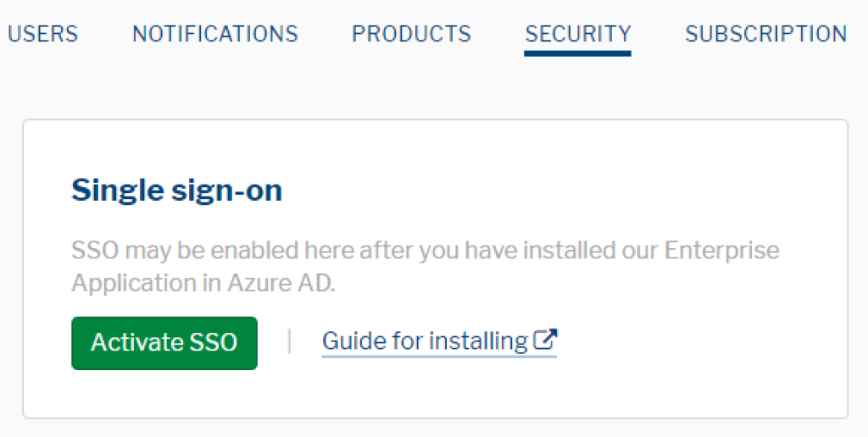Open the Users tab
The width and height of the screenshot is (868, 437).
[x=42, y=34]
